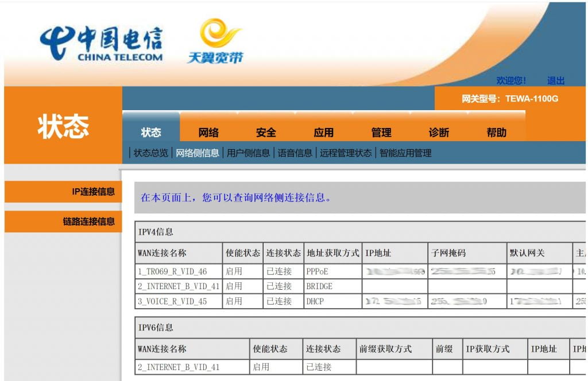Open 用户侧信息 submenu item
Viewport: 588px width, 381px height.
248,153
